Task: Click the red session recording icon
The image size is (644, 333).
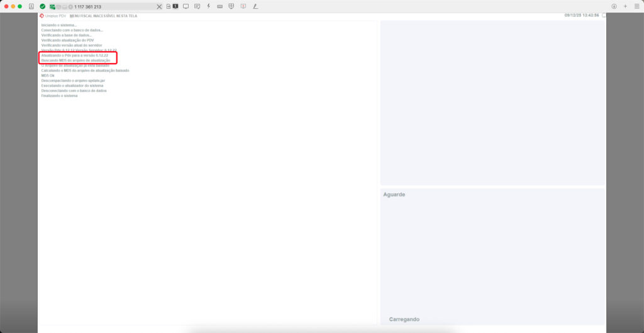Action: [x=243, y=6]
